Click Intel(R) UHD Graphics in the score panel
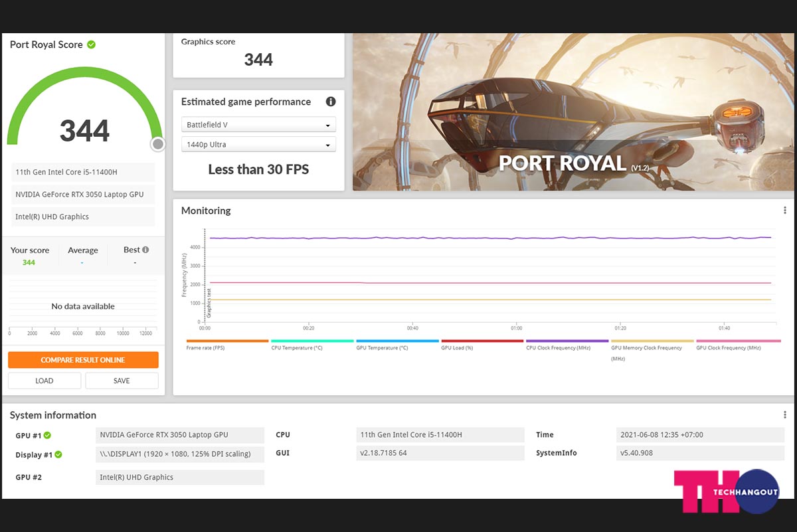797x532 pixels. [x=83, y=217]
